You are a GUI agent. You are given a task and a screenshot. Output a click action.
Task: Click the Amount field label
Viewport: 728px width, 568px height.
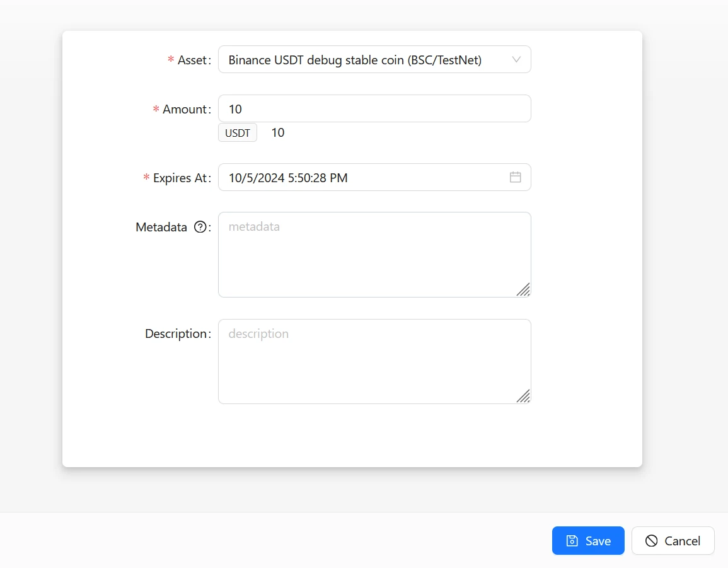tap(185, 109)
